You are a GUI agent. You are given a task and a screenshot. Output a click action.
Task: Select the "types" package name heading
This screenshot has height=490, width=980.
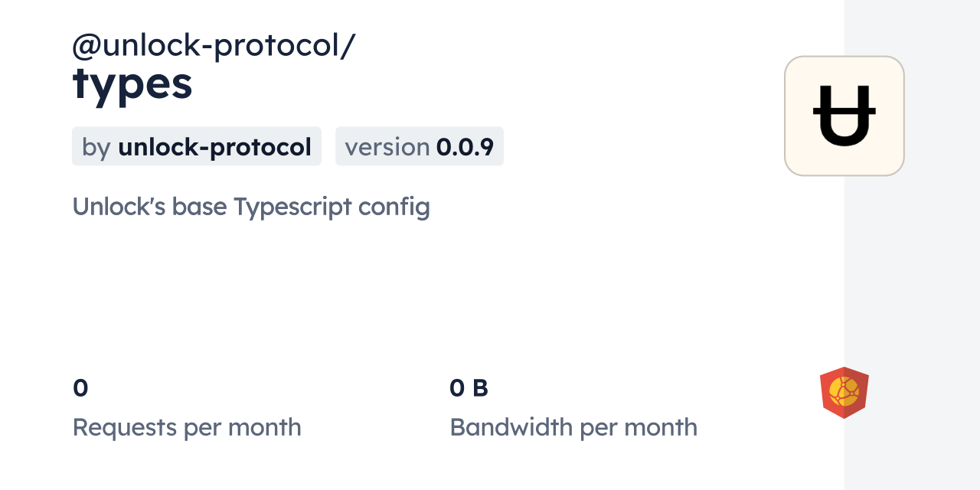(132, 84)
